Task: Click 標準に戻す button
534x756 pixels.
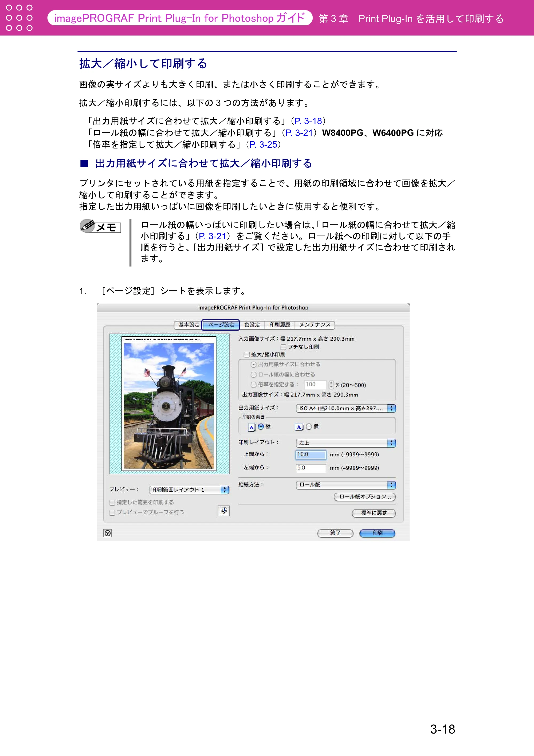Action: 374,513
